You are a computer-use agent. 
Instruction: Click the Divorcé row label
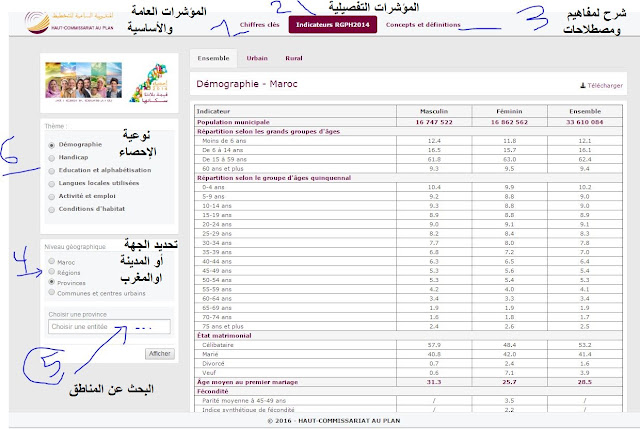pyautogui.click(x=213, y=364)
